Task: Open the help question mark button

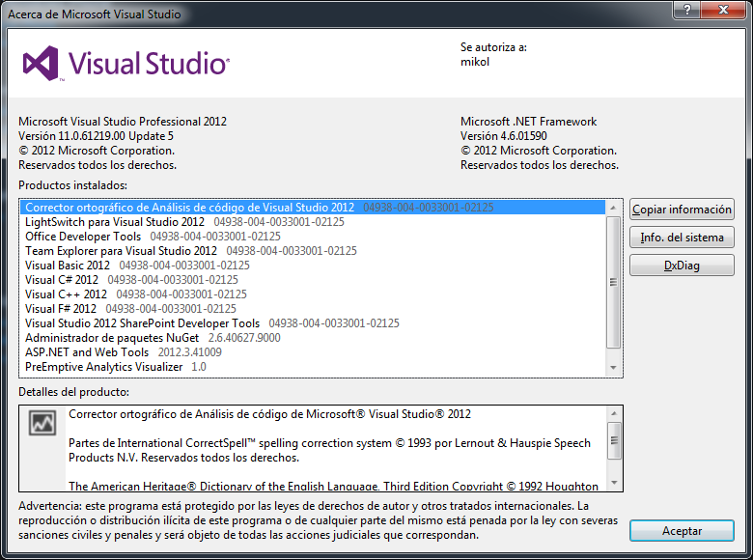Action: click(x=686, y=9)
